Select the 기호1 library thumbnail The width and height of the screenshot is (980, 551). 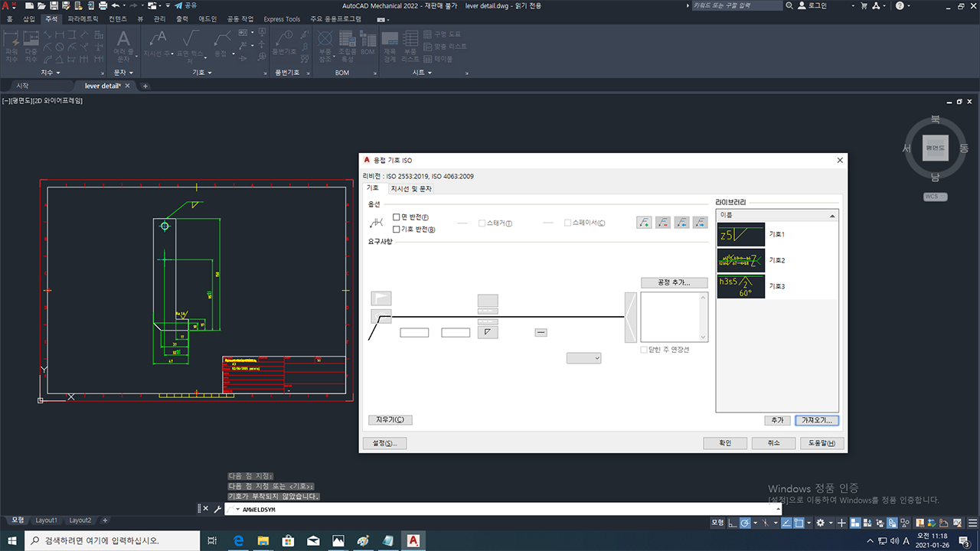[x=741, y=234]
